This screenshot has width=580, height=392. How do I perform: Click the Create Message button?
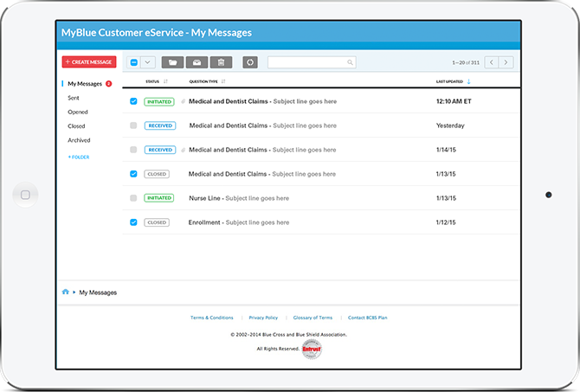[89, 61]
